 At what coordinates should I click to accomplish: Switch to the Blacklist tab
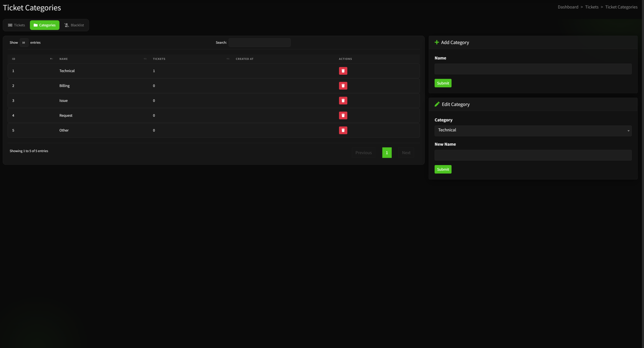74,25
